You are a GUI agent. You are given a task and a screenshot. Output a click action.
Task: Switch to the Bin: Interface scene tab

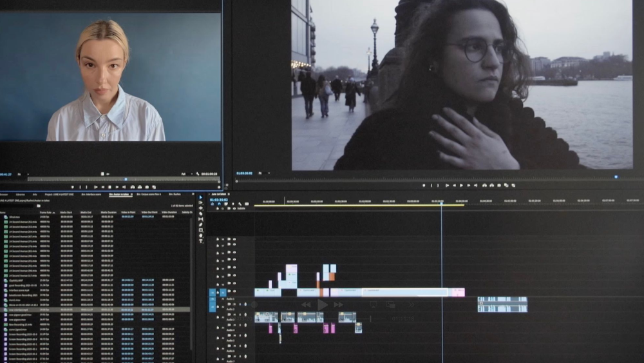[91, 194]
